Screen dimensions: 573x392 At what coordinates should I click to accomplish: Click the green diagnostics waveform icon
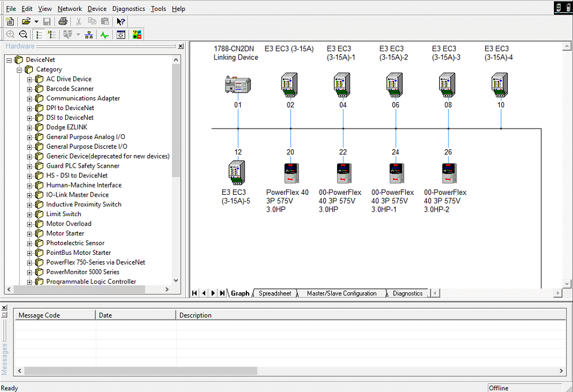pyautogui.click(x=104, y=35)
